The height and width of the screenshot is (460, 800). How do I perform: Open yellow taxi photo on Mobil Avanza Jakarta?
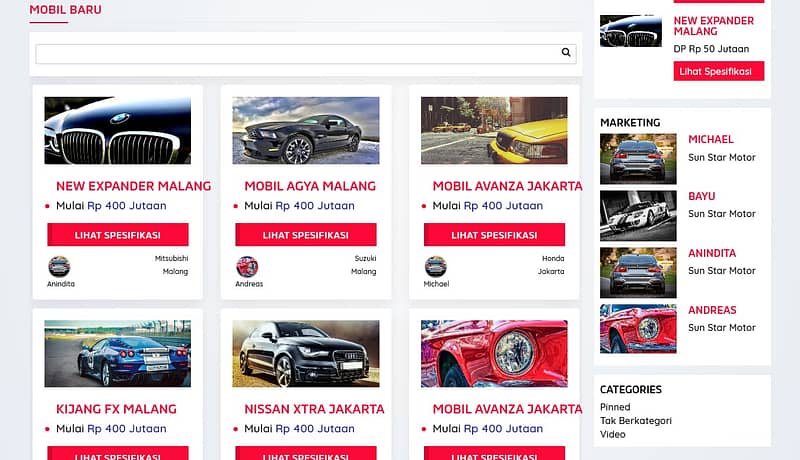(x=494, y=131)
